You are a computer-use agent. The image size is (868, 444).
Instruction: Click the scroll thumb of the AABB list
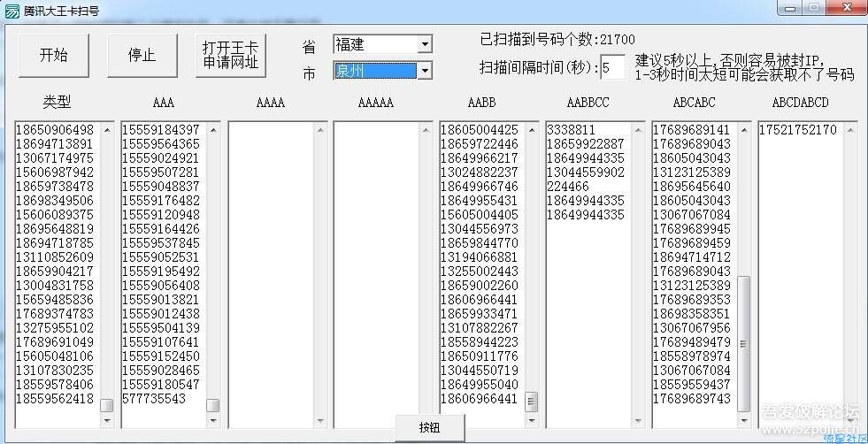[532, 402]
